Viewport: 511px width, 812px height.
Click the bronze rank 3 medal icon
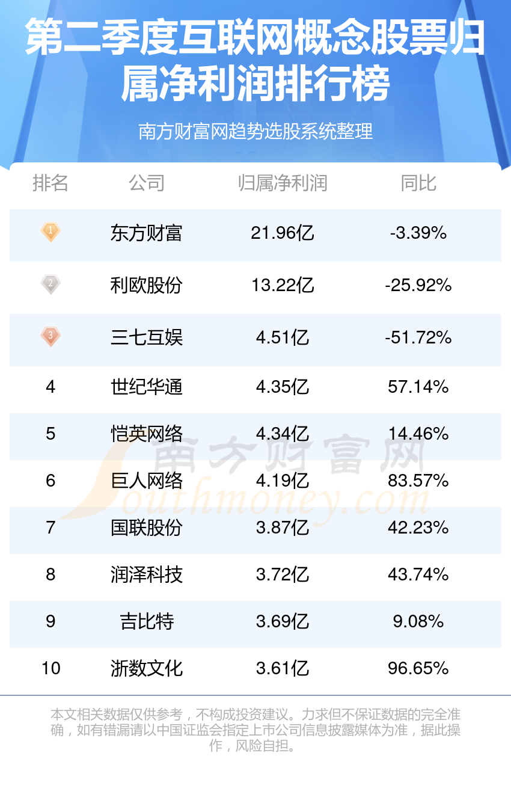[50, 336]
